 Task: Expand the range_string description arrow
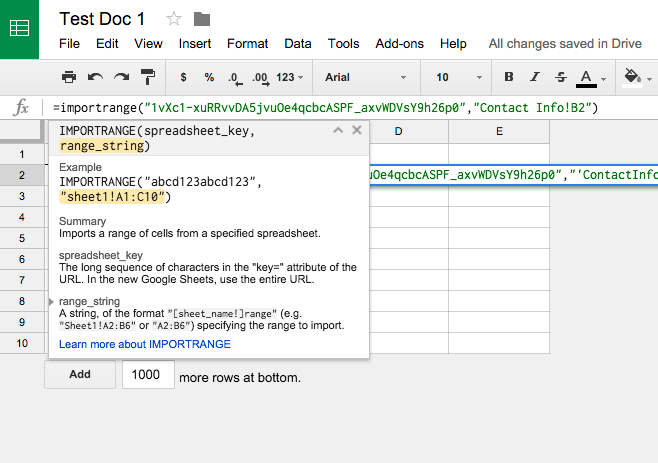pyautogui.click(x=51, y=302)
